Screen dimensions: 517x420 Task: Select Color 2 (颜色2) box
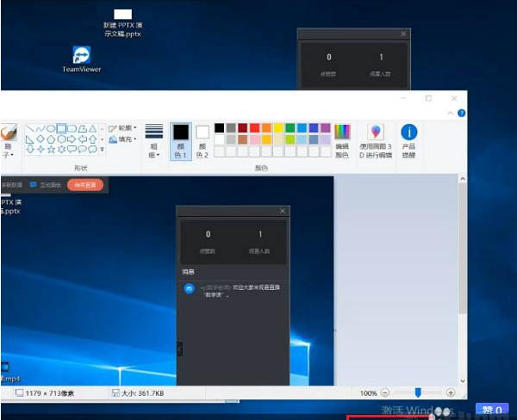[x=202, y=139]
